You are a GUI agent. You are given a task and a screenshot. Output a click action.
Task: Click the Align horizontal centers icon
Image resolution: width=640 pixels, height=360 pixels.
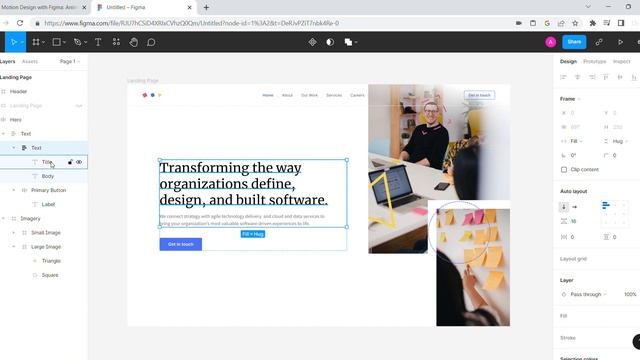coord(578,77)
